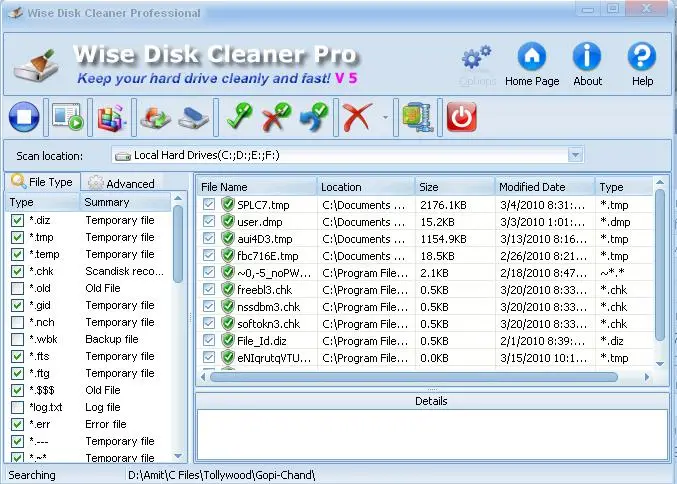Click the start scan monitor icon
Screen dimensions: 677x484
pyautogui.click(x=67, y=117)
